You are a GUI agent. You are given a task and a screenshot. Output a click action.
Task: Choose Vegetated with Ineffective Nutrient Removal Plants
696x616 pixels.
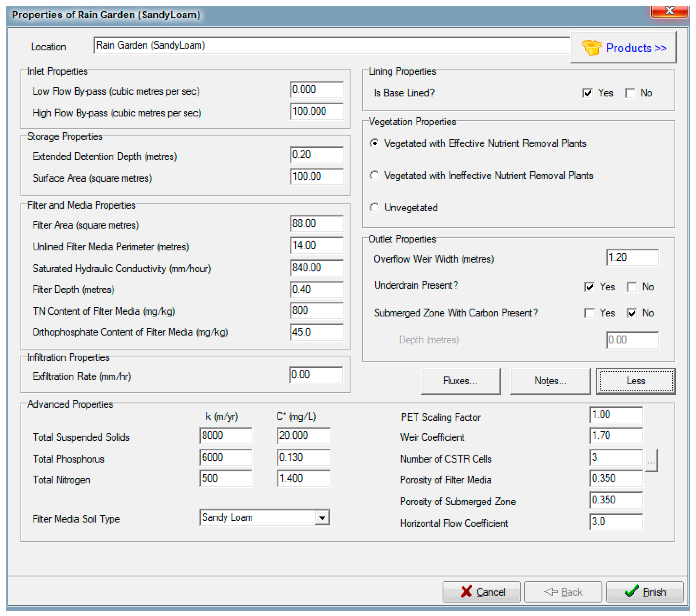(x=375, y=176)
